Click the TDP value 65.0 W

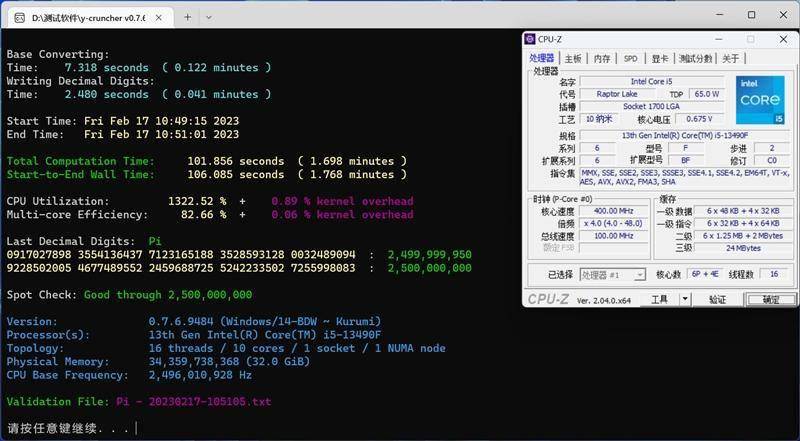[x=706, y=94]
